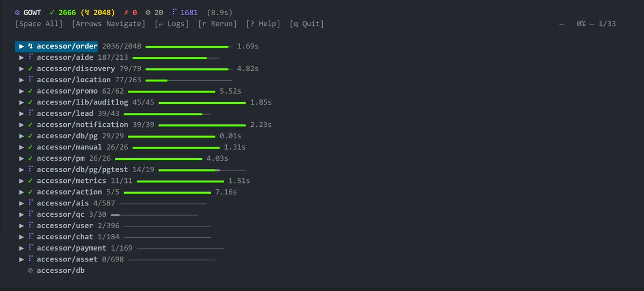Click the running icon on accessor/ais

(31, 202)
